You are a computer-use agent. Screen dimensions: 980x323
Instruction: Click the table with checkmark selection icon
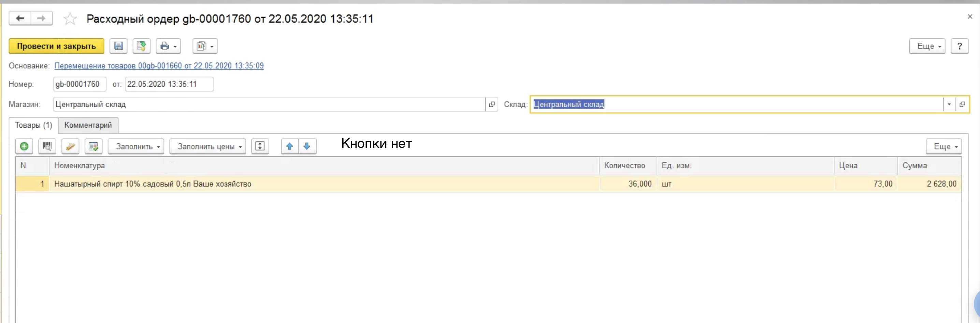(93, 146)
